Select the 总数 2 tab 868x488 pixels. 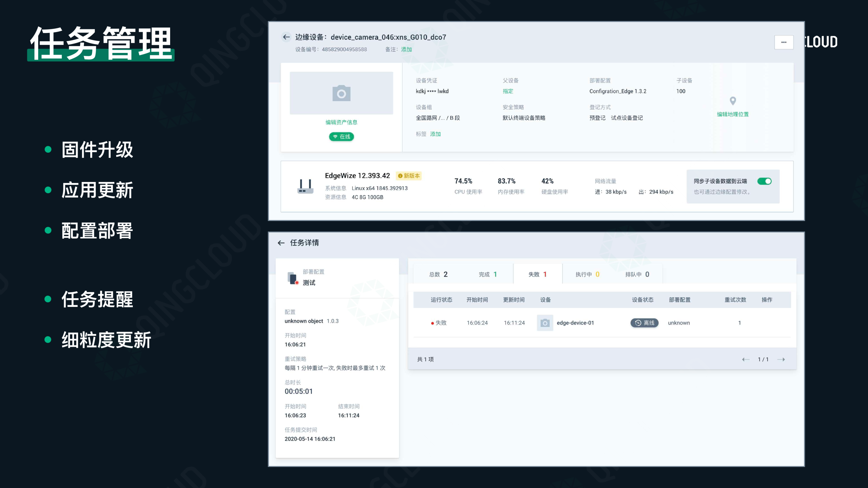(438, 274)
